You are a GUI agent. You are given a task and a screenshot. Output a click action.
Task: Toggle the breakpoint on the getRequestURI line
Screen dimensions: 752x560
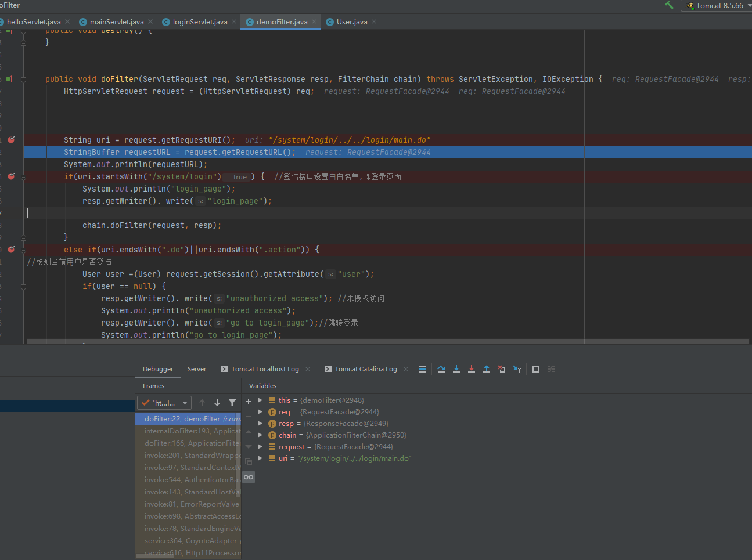coord(11,140)
